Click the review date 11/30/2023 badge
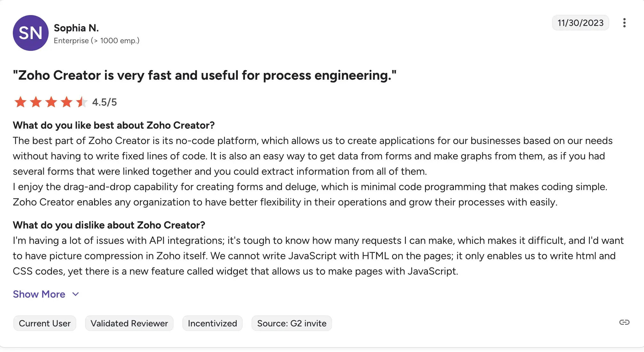Image resolution: width=644 pixels, height=352 pixels. 581,23
